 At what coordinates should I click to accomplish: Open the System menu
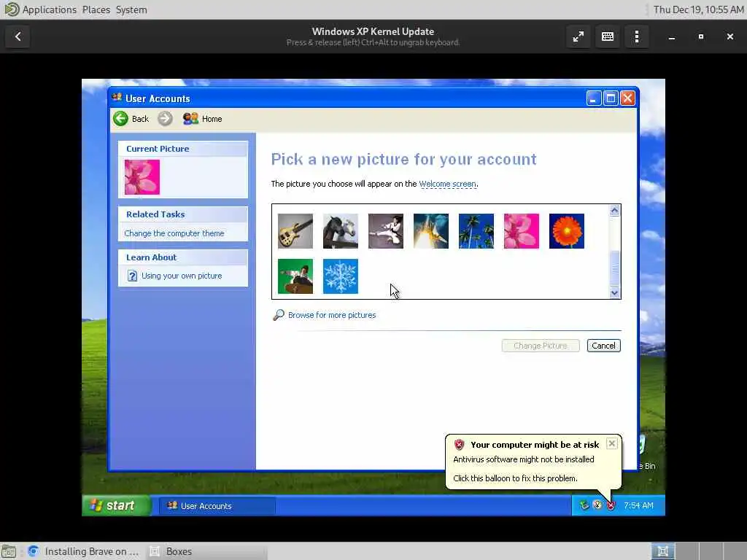[x=131, y=9]
